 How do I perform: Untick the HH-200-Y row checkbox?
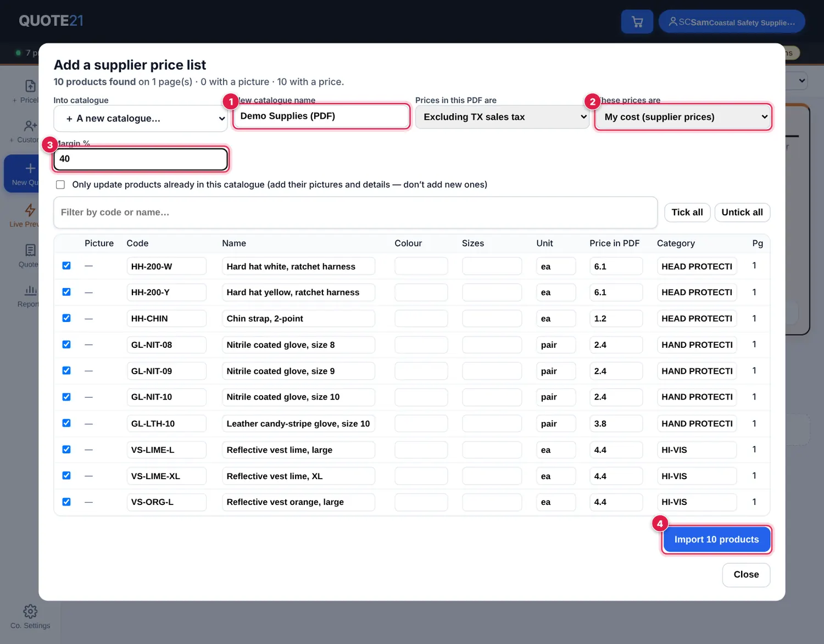tap(66, 292)
